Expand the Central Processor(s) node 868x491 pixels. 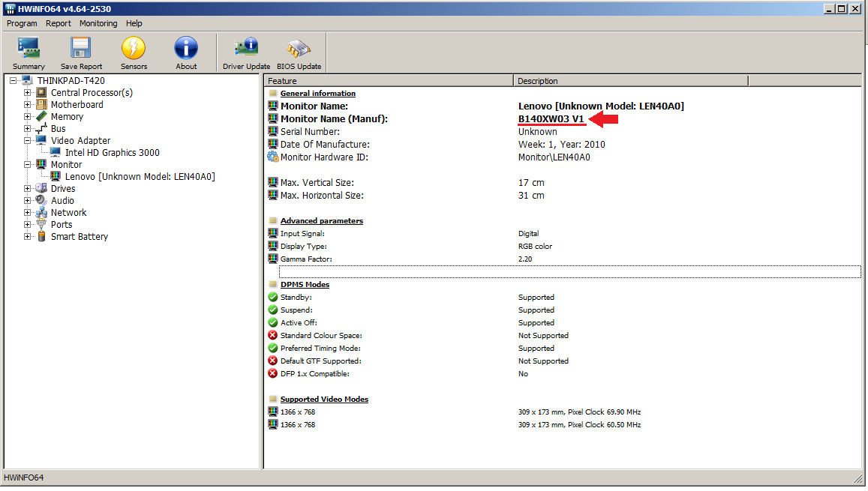coord(27,92)
